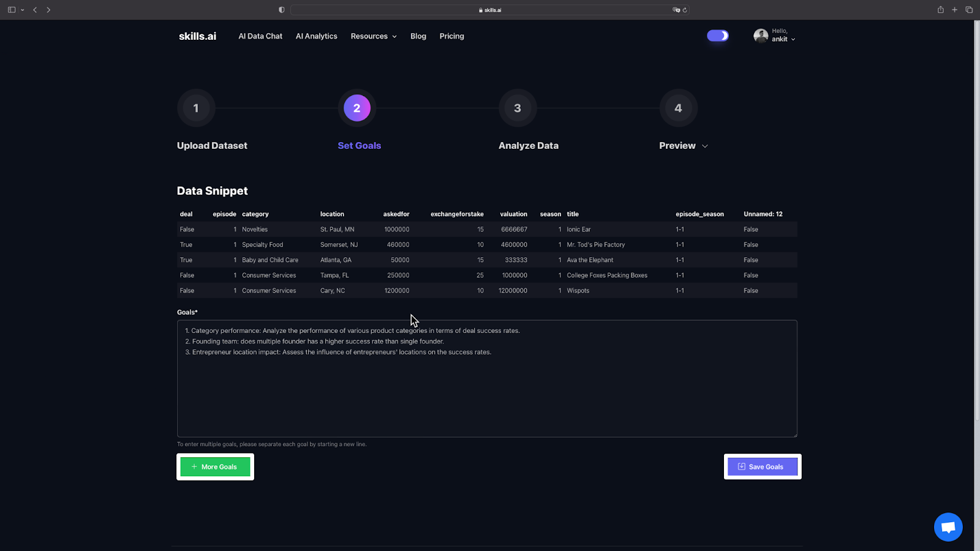Click the skills.ai logo
980x551 pixels.
click(197, 36)
